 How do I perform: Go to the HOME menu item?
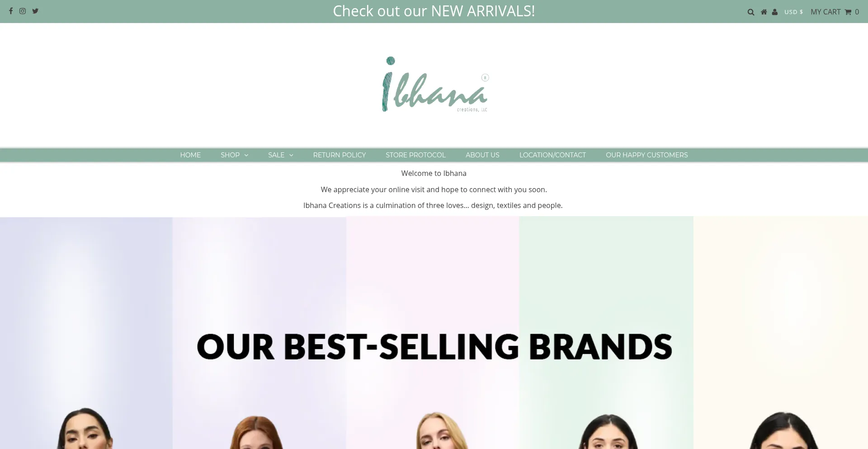(190, 155)
